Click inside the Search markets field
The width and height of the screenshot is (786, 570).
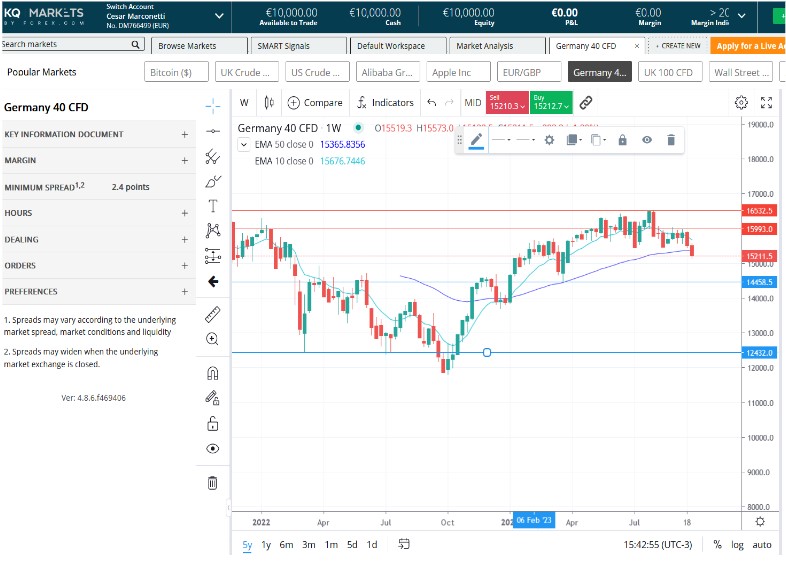click(x=73, y=44)
